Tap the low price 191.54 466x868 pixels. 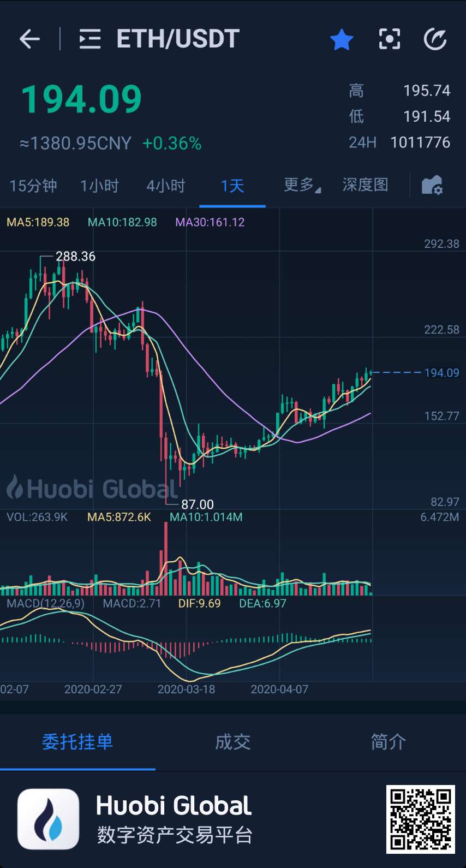coord(427,116)
